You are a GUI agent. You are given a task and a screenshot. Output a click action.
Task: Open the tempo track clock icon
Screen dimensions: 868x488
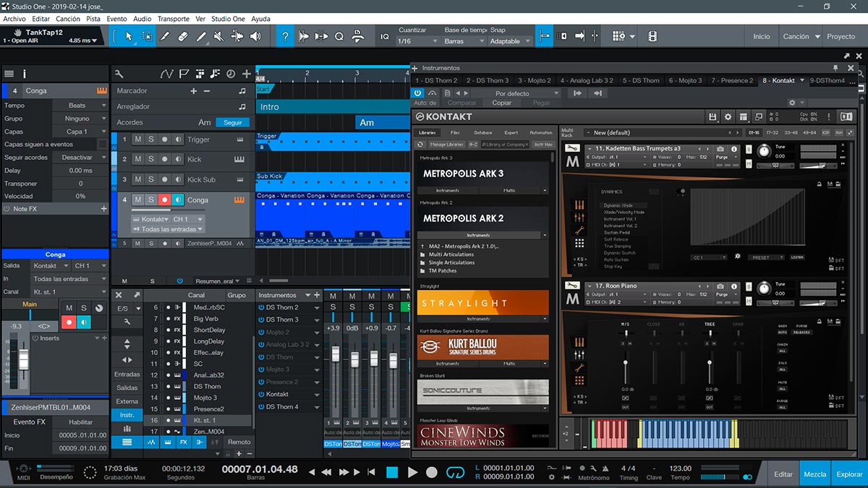(231, 74)
